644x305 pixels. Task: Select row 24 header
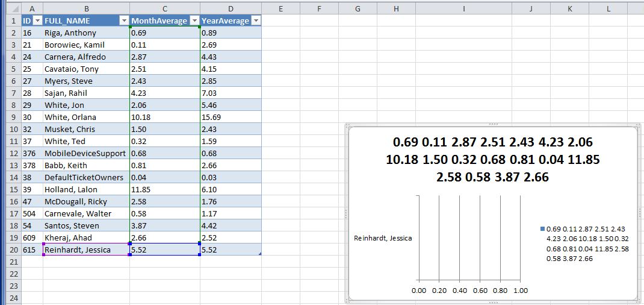(x=13, y=298)
